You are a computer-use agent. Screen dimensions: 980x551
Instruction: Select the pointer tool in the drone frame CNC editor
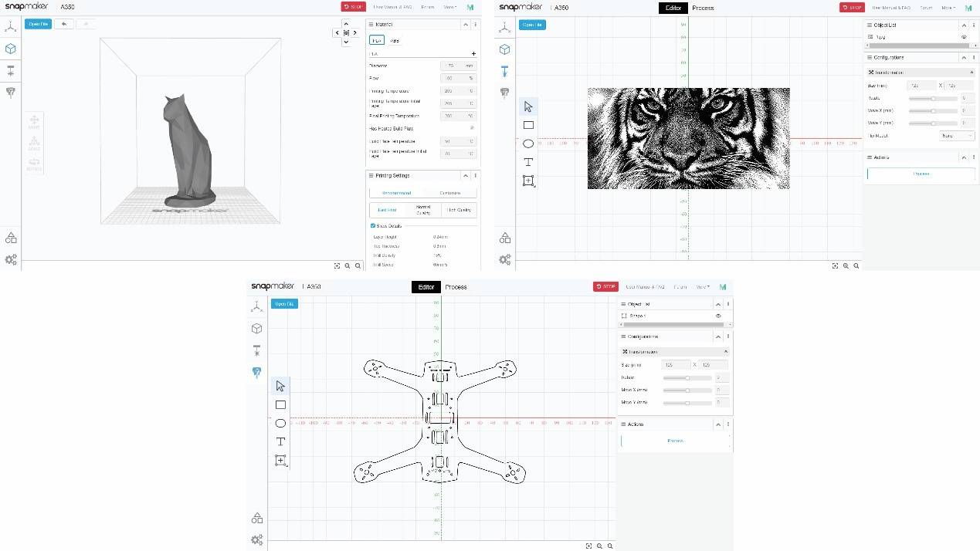[280, 386]
